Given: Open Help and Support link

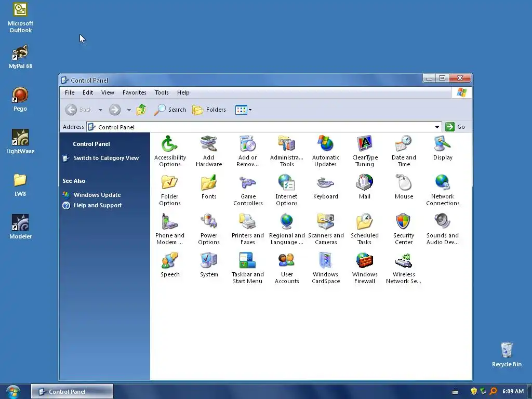Looking at the screenshot, I should click(x=97, y=205).
